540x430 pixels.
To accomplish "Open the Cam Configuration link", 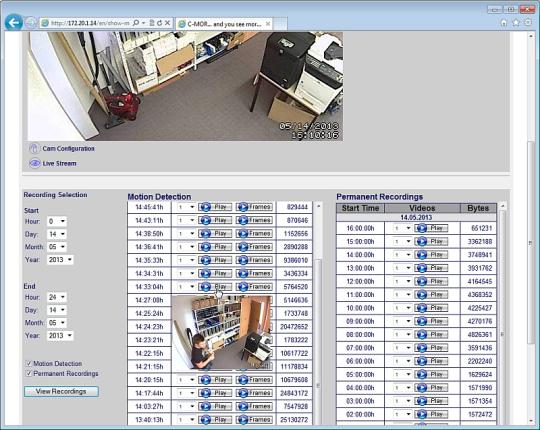I will tap(69, 148).
